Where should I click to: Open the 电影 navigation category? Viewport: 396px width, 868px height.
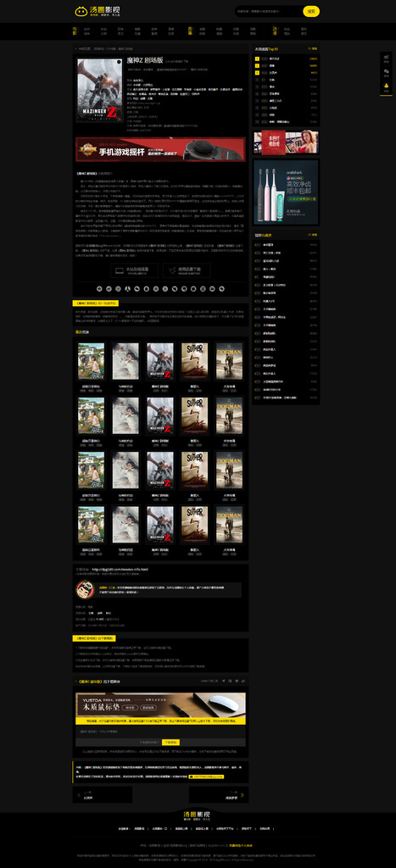[75, 31]
